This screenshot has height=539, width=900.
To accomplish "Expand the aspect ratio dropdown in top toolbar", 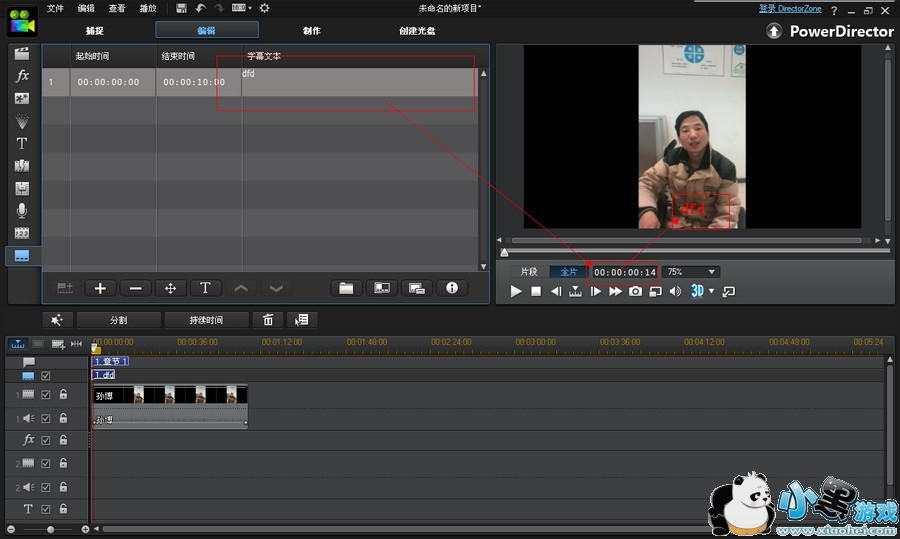I will click(x=250, y=8).
